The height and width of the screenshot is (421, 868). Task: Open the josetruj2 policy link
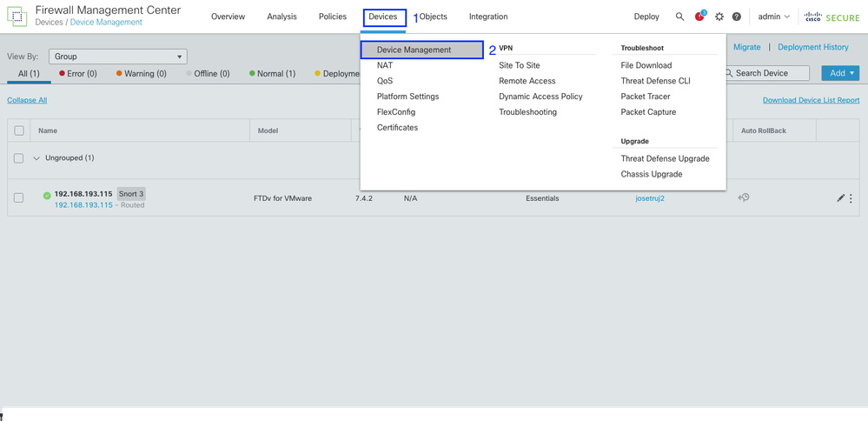(x=650, y=198)
